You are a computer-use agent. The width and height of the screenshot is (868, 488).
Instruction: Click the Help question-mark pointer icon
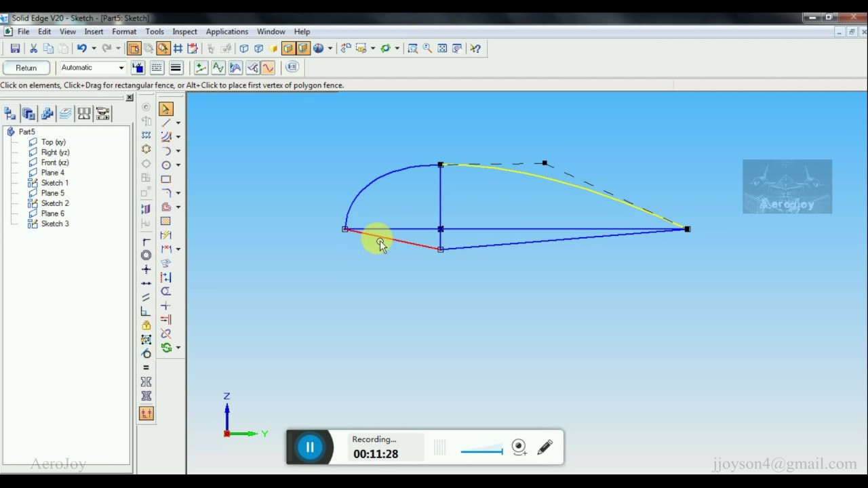(475, 48)
